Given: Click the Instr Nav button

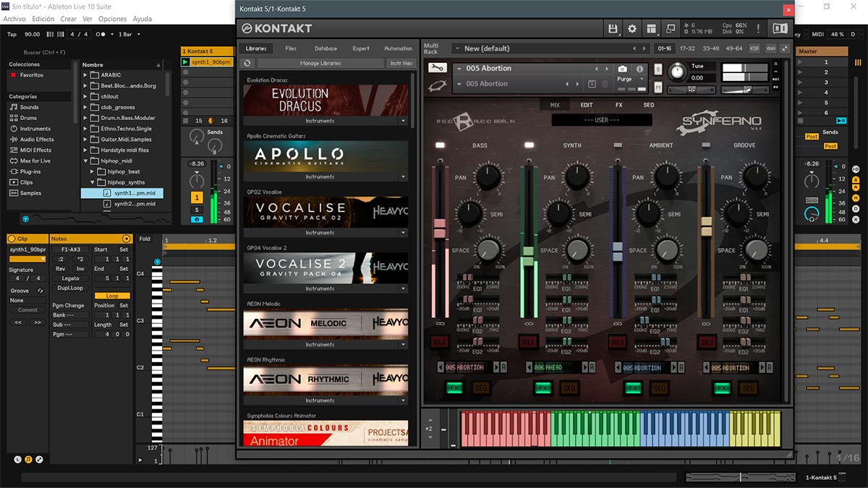Looking at the screenshot, I should [401, 64].
